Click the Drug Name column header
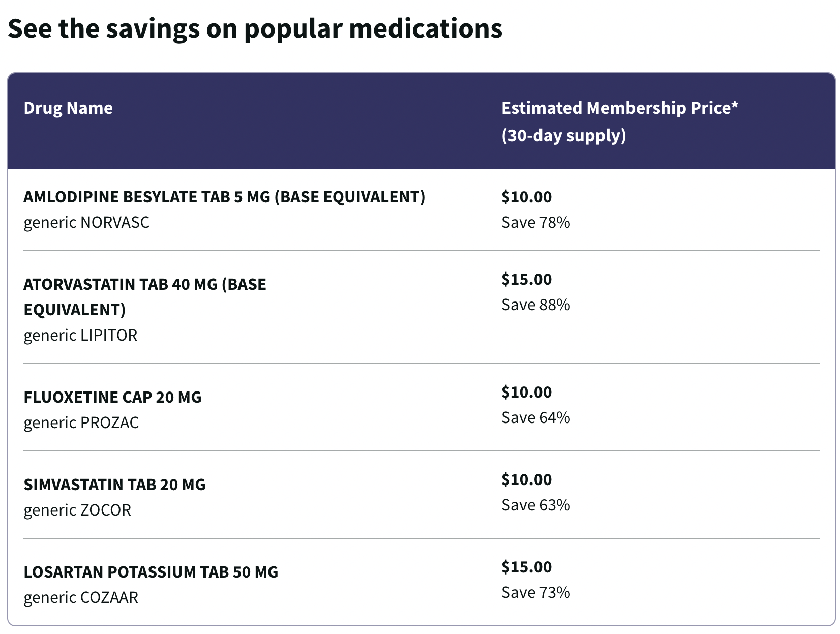This screenshot has width=840, height=634. (x=68, y=108)
